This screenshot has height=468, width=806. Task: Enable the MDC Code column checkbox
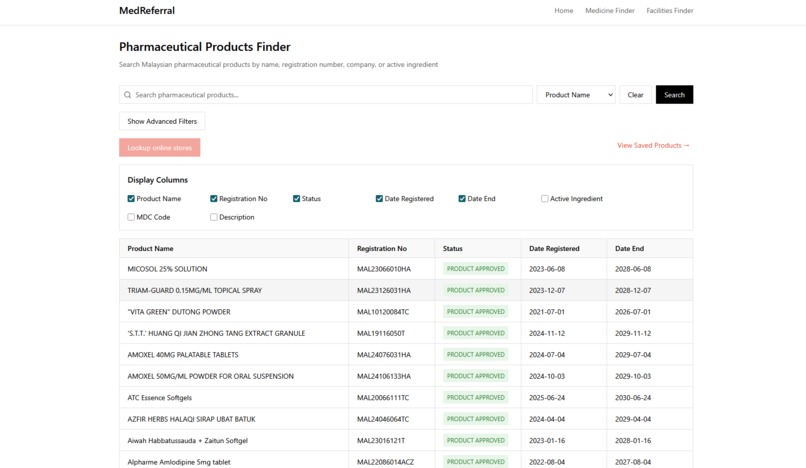click(x=131, y=217)
